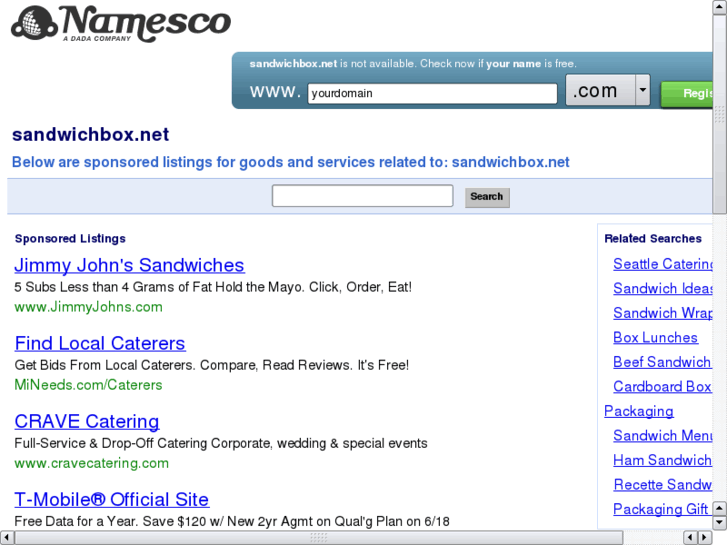The image size is (727, 545).
Task: Click the sandwichbox.net heading text
Action: (90, 135)
